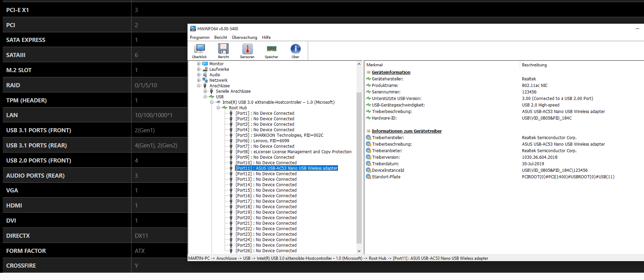Open the Programm menu
This screenshot has width=644, height=280.
tap(200, 37)
